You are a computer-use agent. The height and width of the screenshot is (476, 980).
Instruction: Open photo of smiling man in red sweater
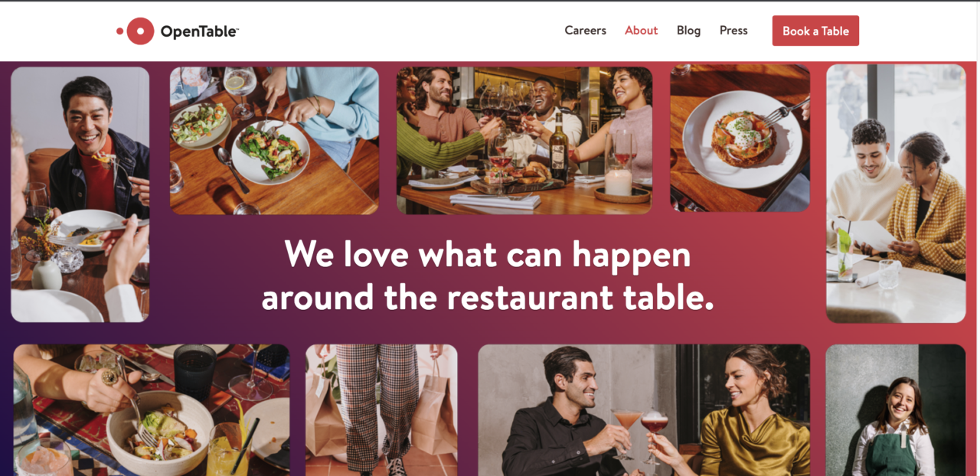tap(80, 194)
